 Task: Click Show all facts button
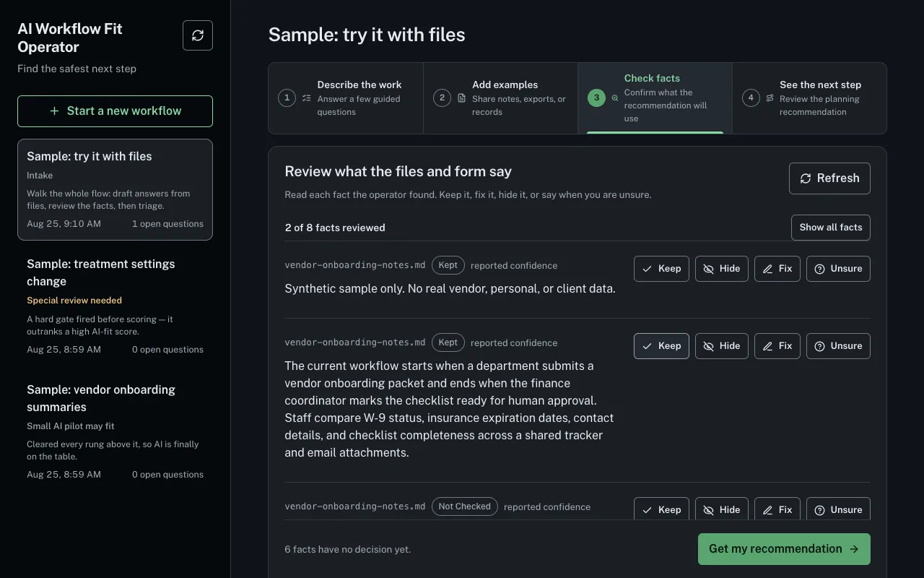(x=831, y=228)
